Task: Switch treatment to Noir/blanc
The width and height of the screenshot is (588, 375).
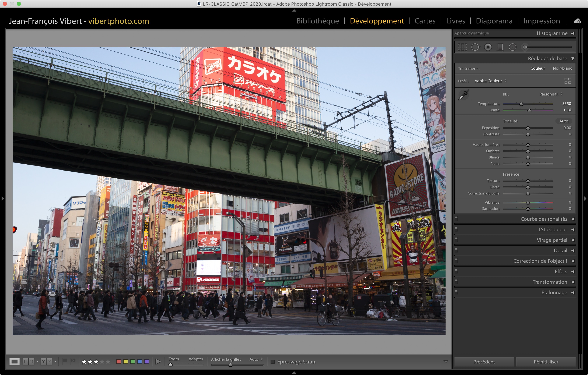Action: pyautogui.click(x=562, y=68)
